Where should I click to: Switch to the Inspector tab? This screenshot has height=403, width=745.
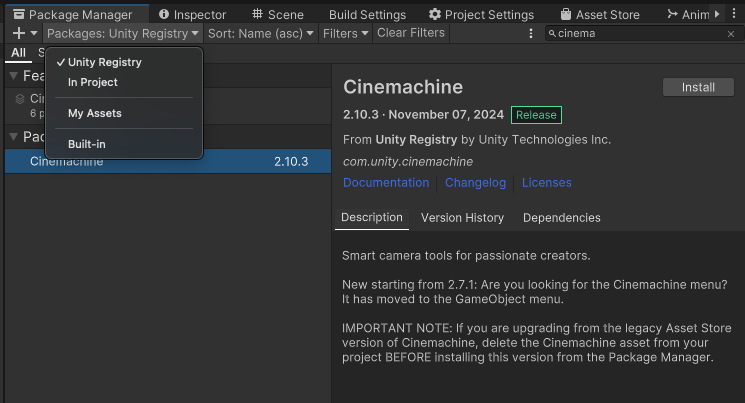[192, 15]
